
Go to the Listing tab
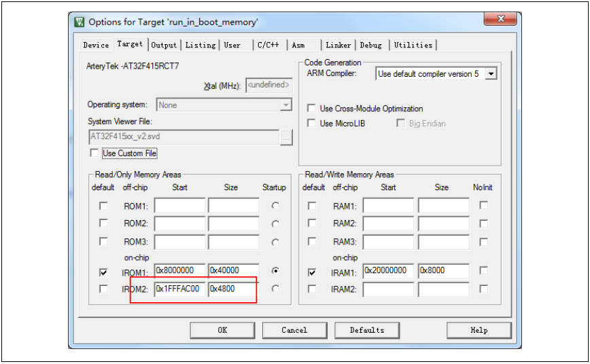click(200, 45)
